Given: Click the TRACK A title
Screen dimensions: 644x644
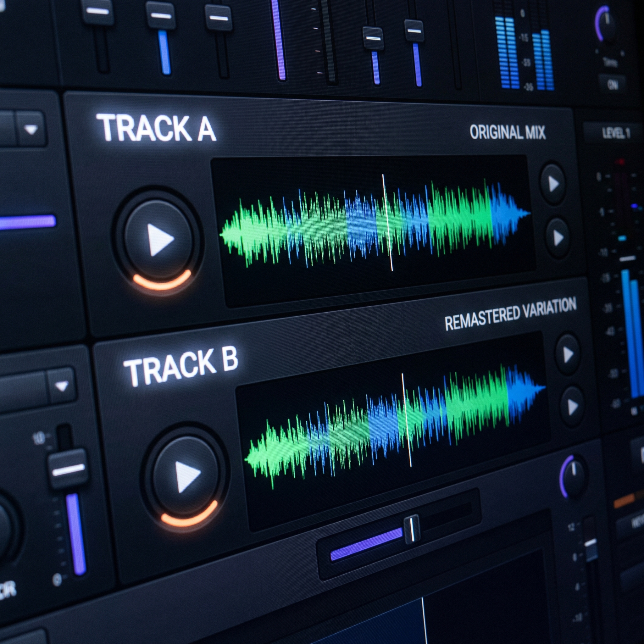Looking at the screenshot, I should point(157,128).
